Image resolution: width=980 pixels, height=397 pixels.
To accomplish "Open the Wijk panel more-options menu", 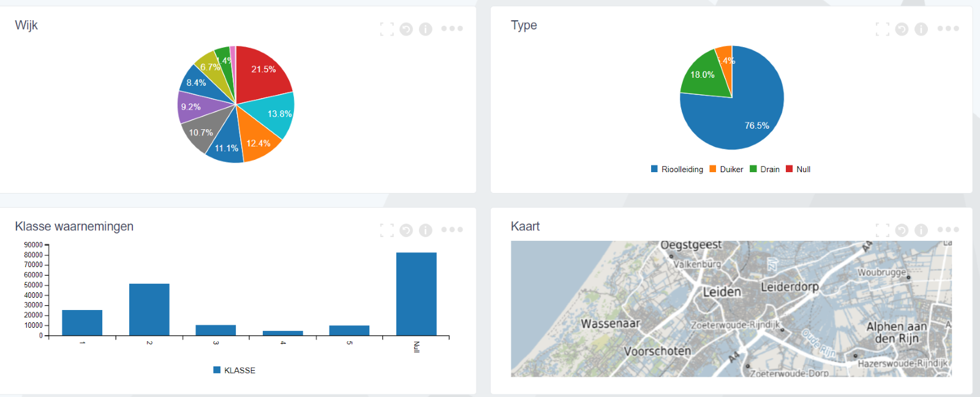I will [x=452, y=28].
